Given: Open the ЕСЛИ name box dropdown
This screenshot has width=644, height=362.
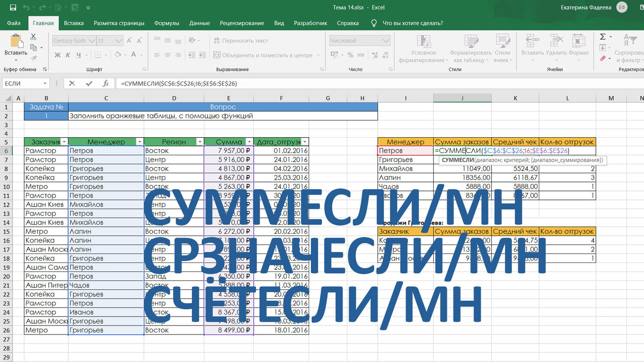Looking at the screenshot, I should click(45, 84).
